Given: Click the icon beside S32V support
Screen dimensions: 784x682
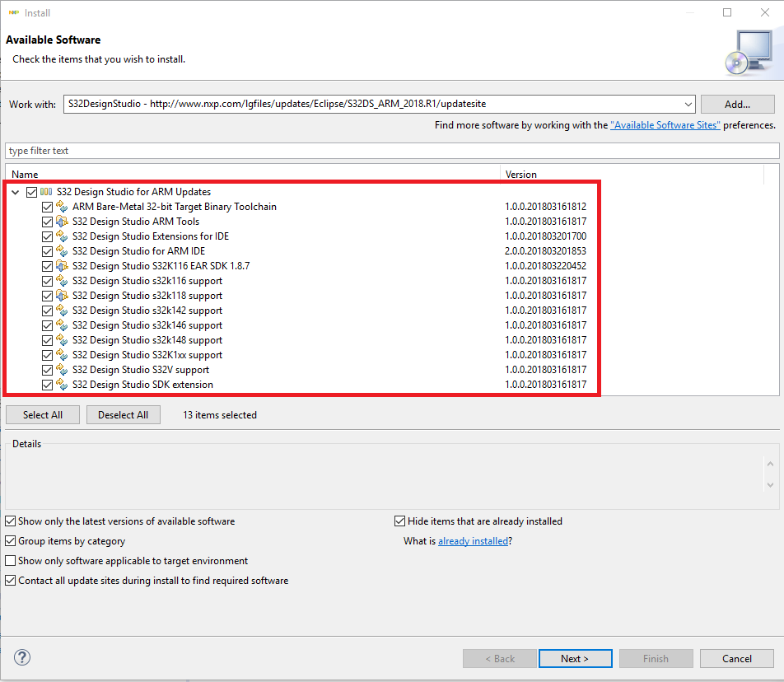Looking at the screenshot, I should 62,370.
